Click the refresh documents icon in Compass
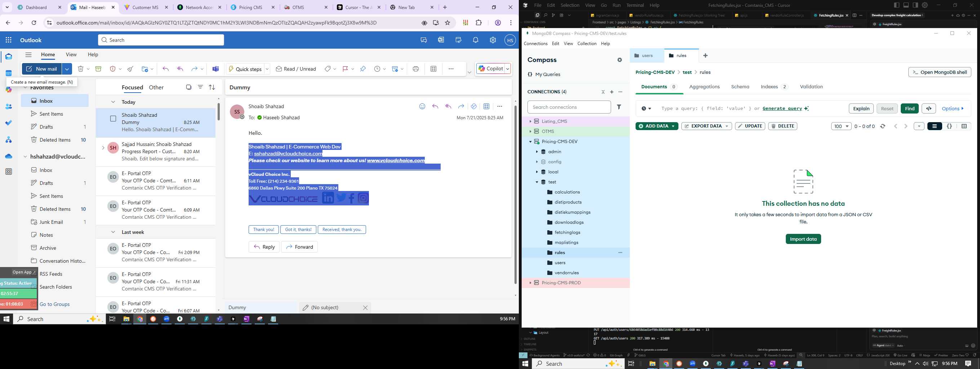The image size is (980, 369). [x=883, y=126]
